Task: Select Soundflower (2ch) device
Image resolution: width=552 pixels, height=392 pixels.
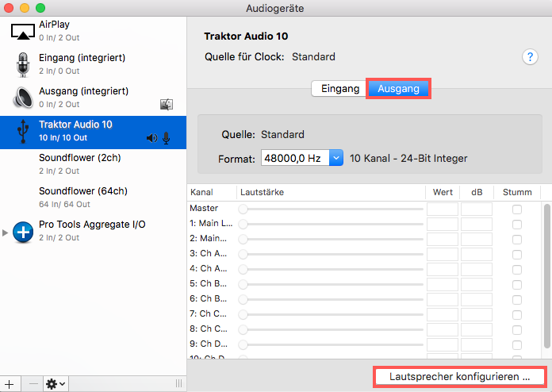Action: 93,164
